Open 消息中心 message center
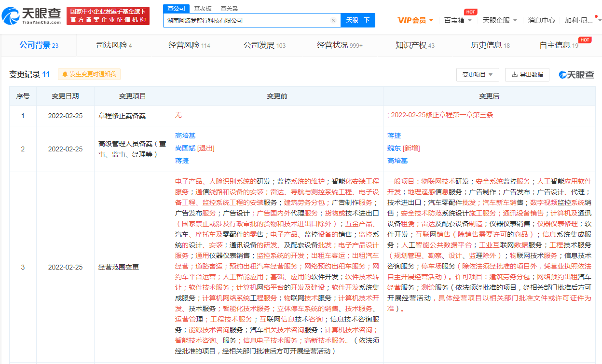The width and height of the screenshot is (602, 364). pyautogui.click(x=541, y=20)
